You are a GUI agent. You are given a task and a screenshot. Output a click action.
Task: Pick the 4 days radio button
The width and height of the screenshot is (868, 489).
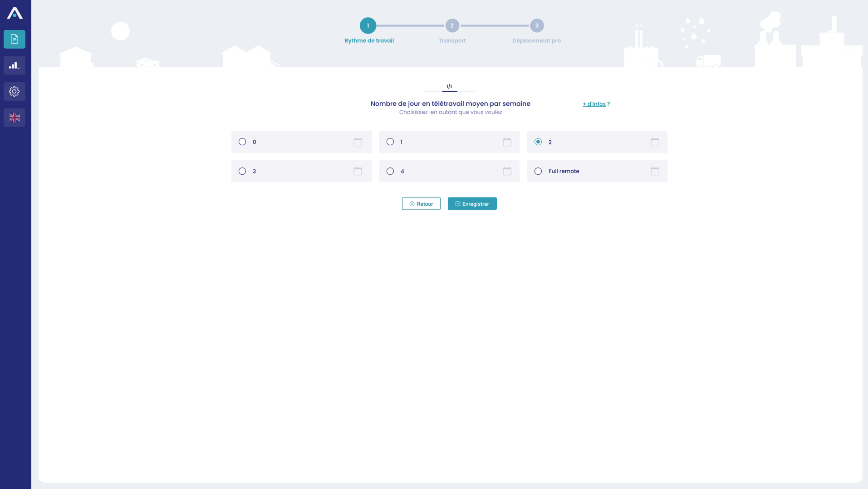[x=390, y=171]
